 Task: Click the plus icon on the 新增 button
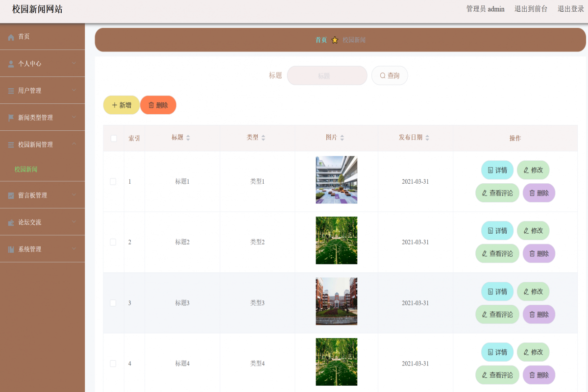(x=114, y=104)
